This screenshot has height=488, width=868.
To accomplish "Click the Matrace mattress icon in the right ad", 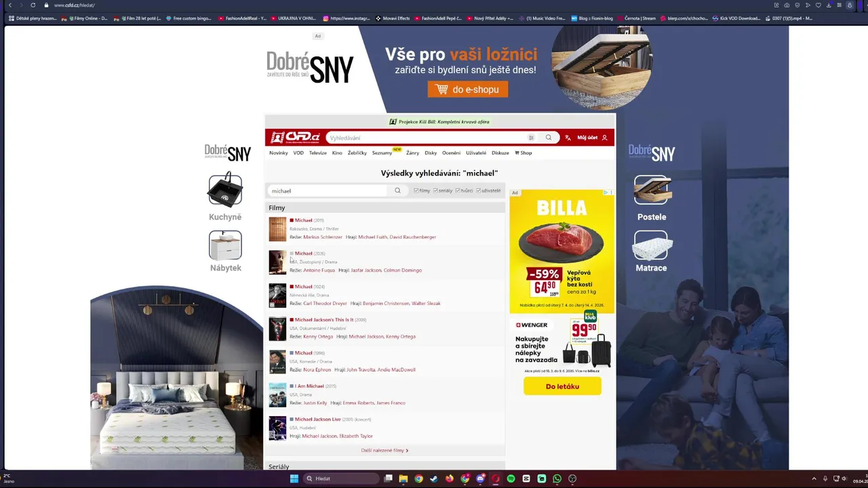I will [x=652, y=246].
